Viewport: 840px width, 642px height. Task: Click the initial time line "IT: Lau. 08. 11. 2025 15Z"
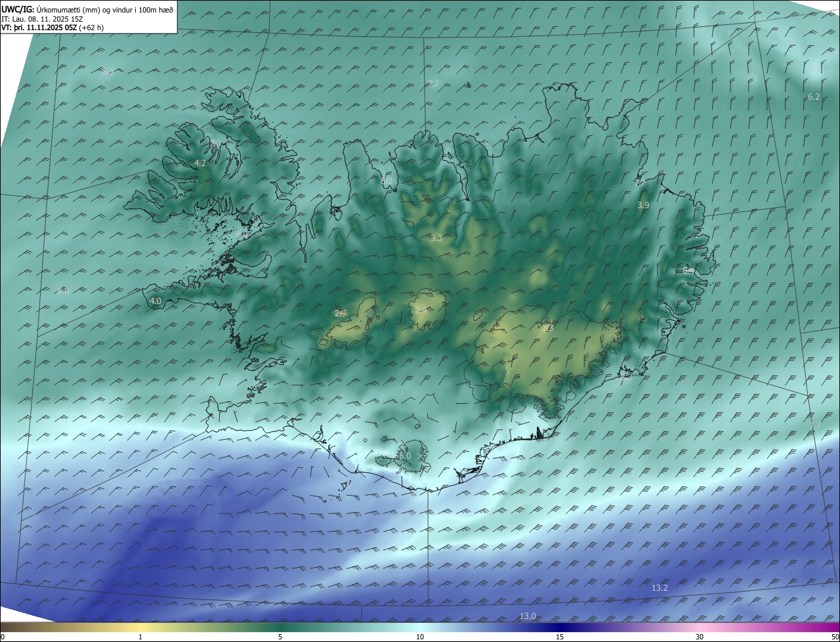[x=42, y=18]
